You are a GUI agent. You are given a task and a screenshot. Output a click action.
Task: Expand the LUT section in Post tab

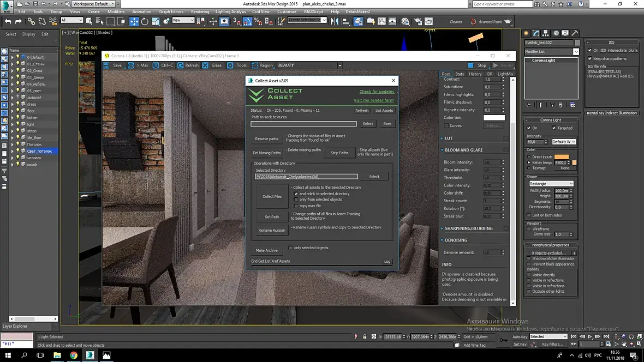click(x=449, y=138)
